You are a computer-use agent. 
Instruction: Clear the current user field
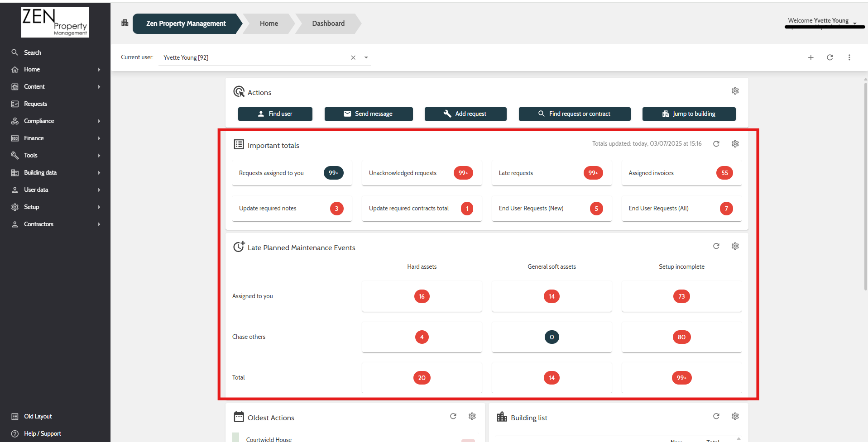[x=353, y=57]
